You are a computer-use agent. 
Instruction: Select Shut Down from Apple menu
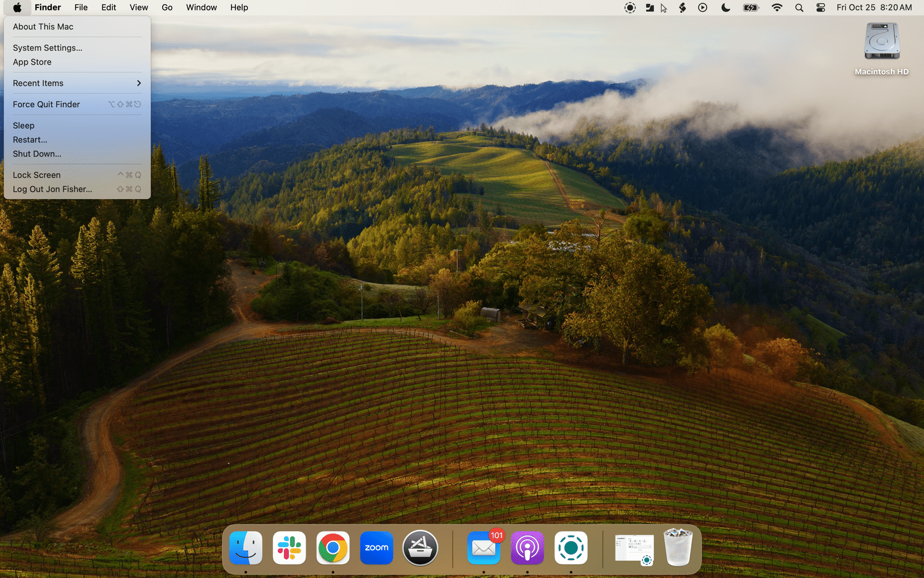[x=37, y=154]
